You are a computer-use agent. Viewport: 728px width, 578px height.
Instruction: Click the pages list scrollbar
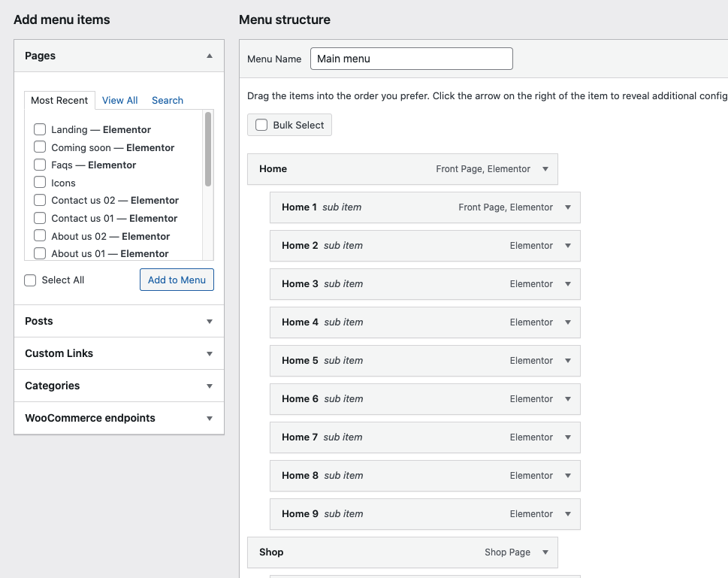(x=208, y=150)
